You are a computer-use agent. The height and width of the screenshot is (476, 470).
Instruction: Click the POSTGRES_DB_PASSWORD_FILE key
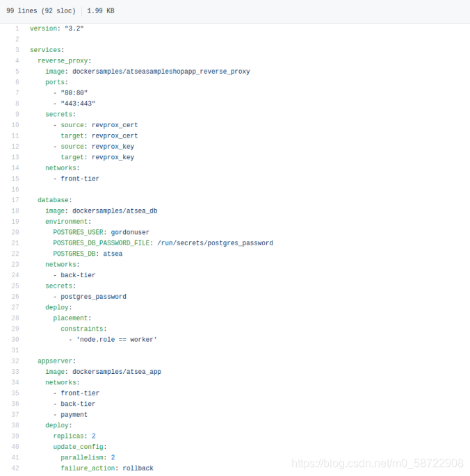(x=102, y=243)
